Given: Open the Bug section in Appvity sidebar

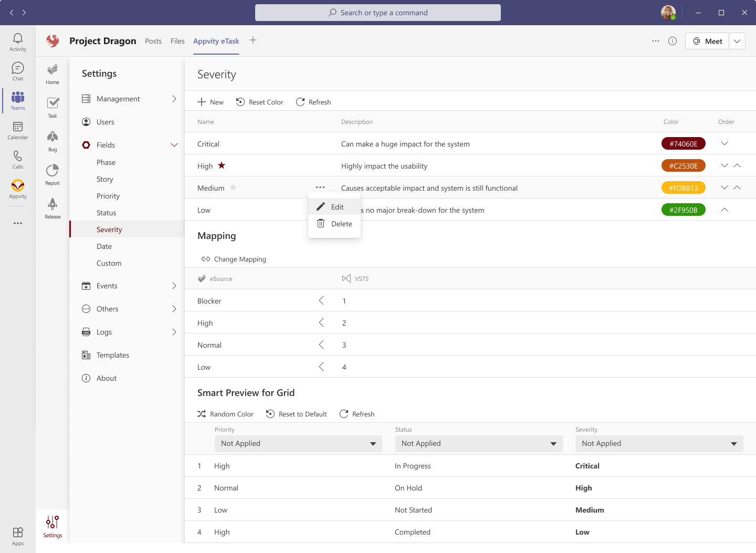Looking at the screenshot, I should (x=52, y=141).
